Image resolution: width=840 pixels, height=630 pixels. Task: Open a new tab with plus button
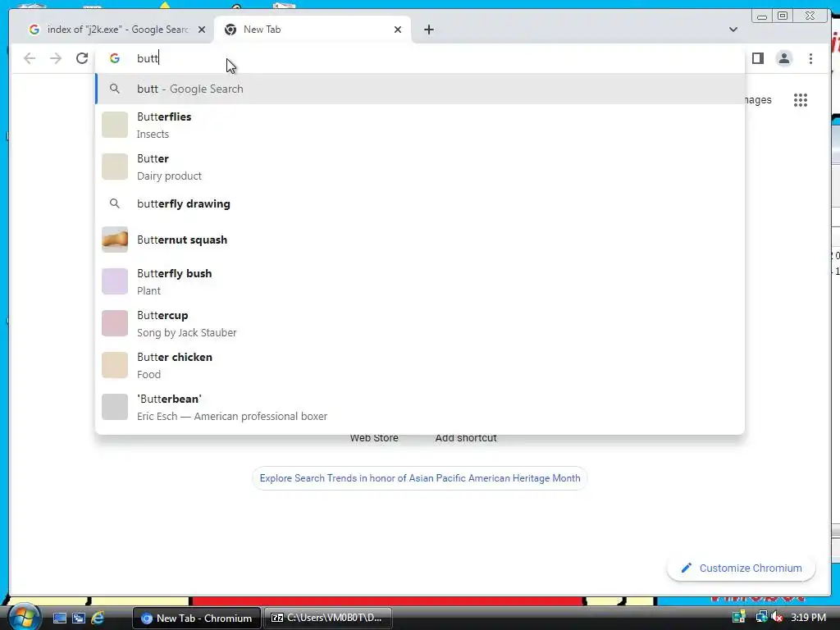pyautogui.click(x=428, y=30)
